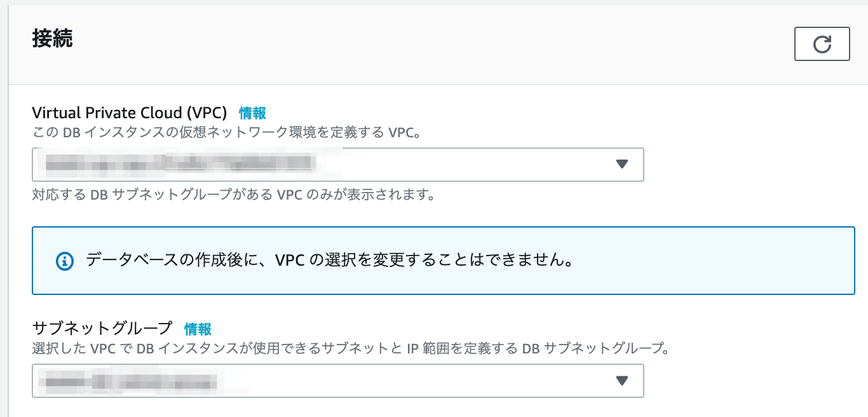This screenshot has width=868, height=417.
Task: Hit the reload icon in the connectivity panel header
Action: point(822,43)
